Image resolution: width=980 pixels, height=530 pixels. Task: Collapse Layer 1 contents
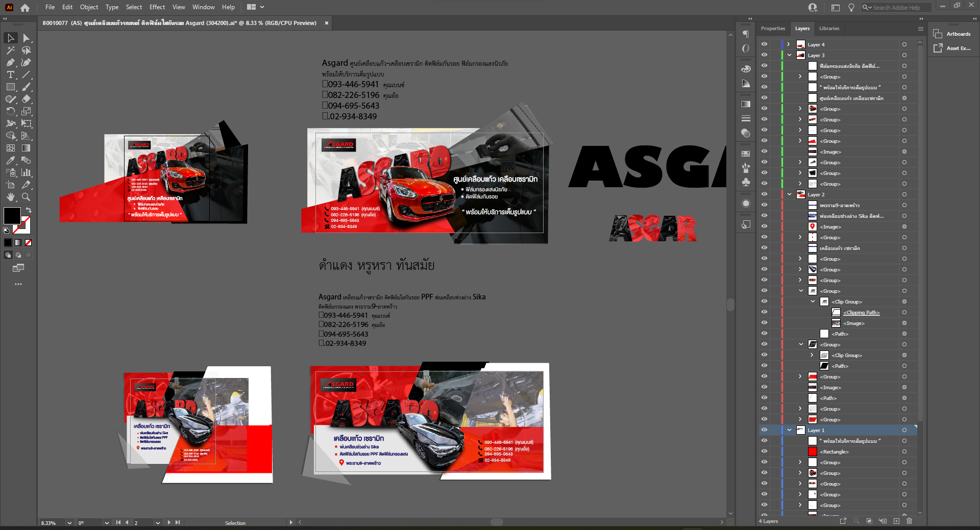(x=789, y=430)
